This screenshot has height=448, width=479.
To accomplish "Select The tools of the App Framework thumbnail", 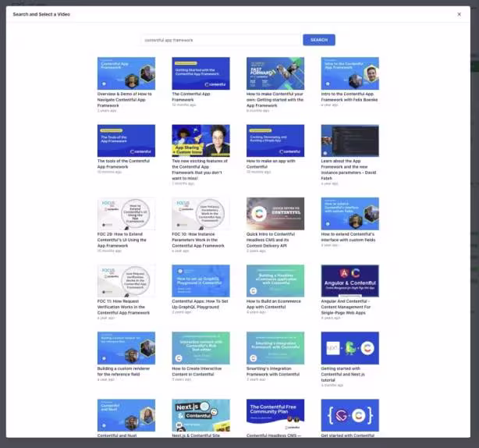I will [126, 140].
